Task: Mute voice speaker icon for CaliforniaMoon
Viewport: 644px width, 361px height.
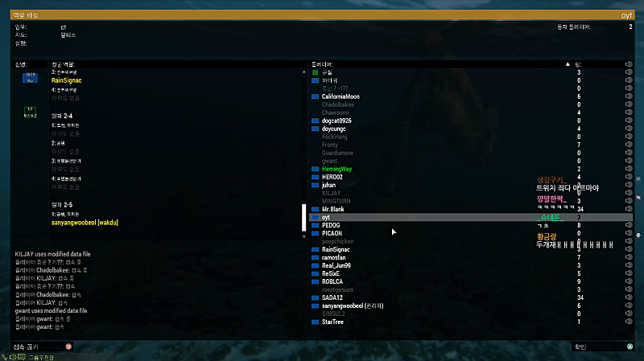Action: [x=629, y=96]
